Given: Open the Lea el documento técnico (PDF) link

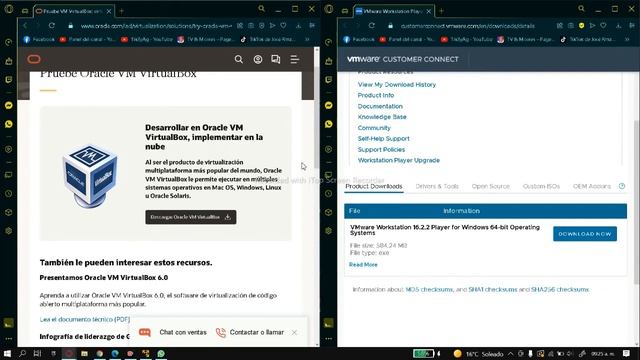Looking at the screenshot, I should coord(85,319).
